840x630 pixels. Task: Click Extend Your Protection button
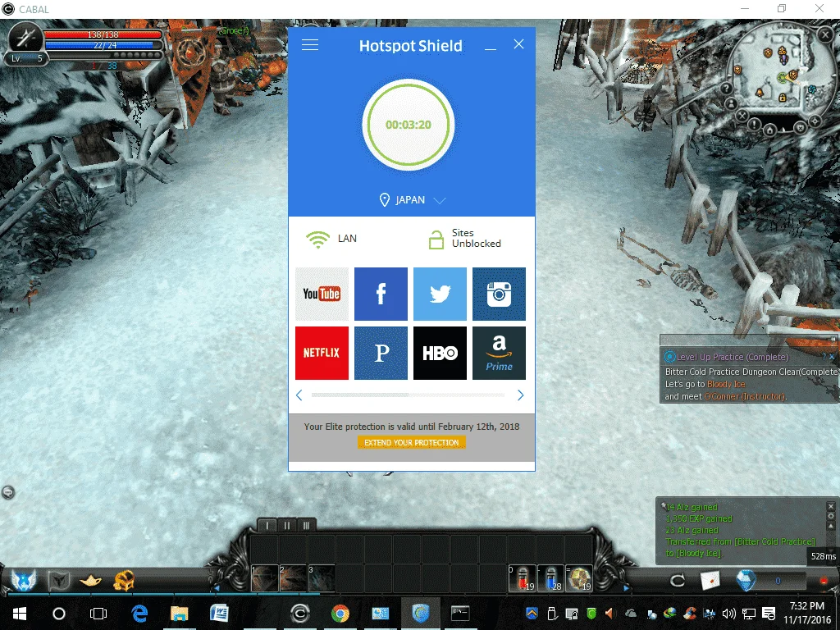click(412, 442)
